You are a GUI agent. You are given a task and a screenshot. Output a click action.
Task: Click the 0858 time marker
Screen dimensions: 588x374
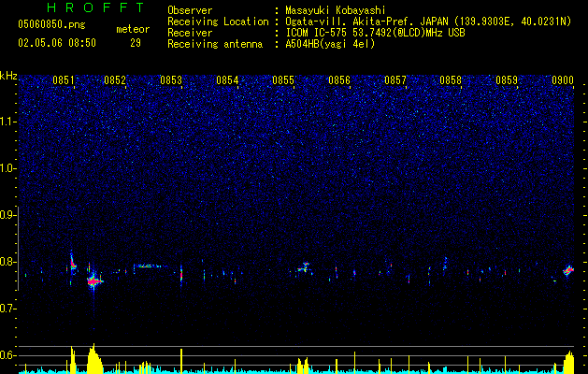[451, 80]
